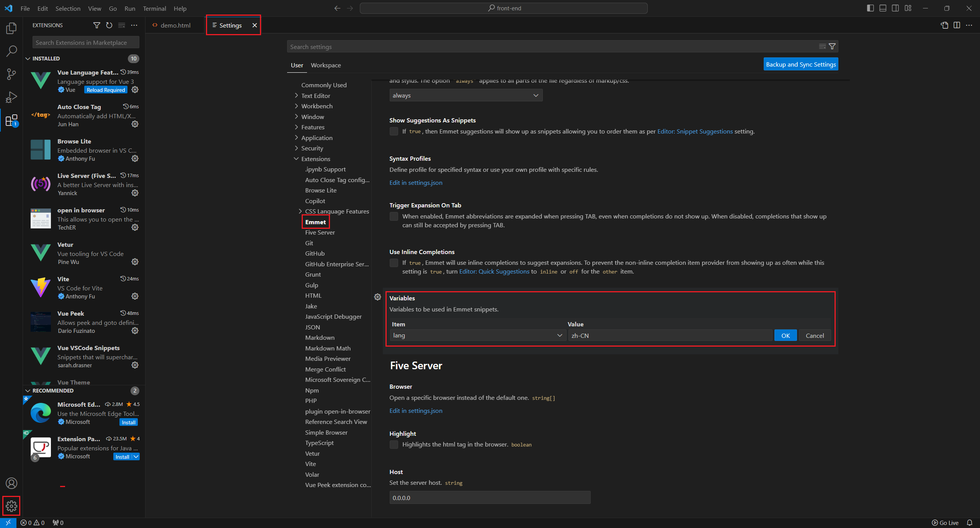
Task: Open Live Server manage gear
Action: tap(135, 193)
